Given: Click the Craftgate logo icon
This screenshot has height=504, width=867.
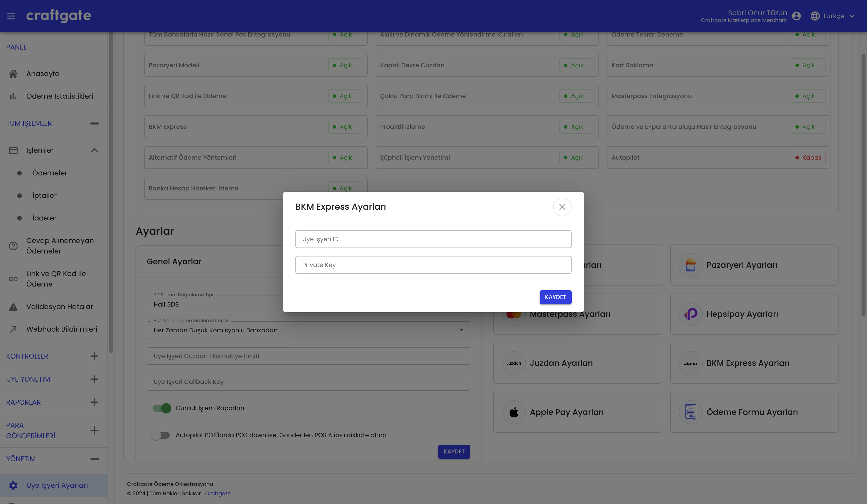Looking at the screenshot, I should 58,16.
